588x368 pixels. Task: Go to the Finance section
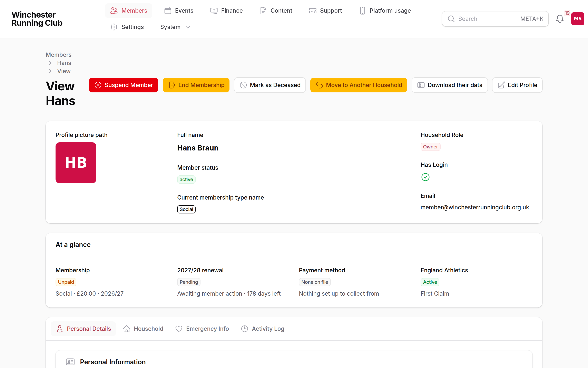(x=226, y=11)
